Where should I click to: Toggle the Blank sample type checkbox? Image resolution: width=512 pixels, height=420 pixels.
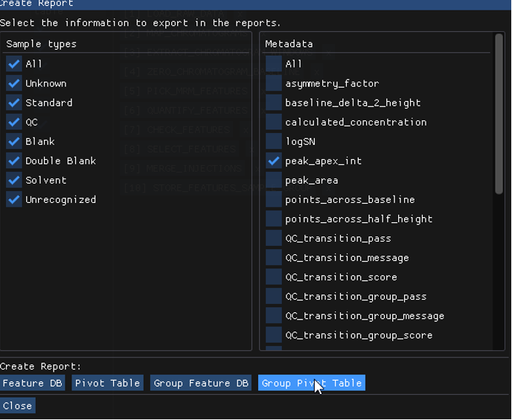click(x=14, y=141)
